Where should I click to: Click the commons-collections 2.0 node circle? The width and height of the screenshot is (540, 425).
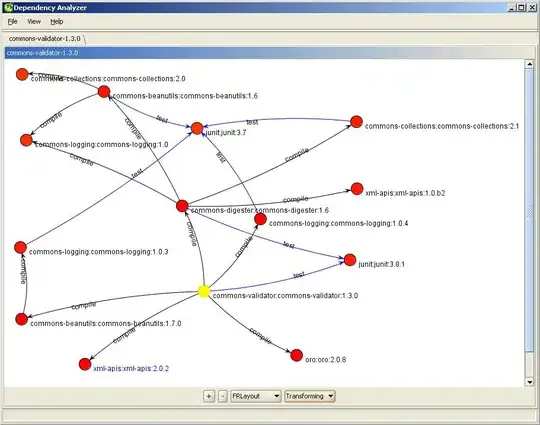click(22, 74)
